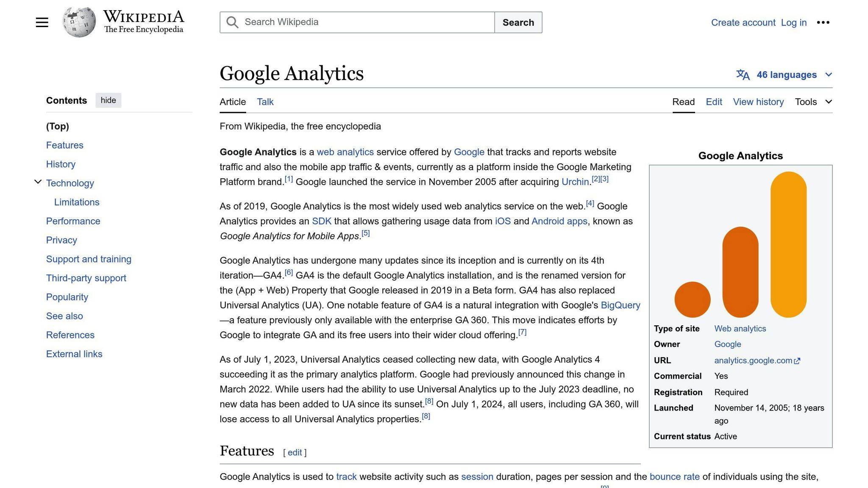868x488 pixels.
Task: Expand the 46 languages dropdown
Action: (829, 75)
